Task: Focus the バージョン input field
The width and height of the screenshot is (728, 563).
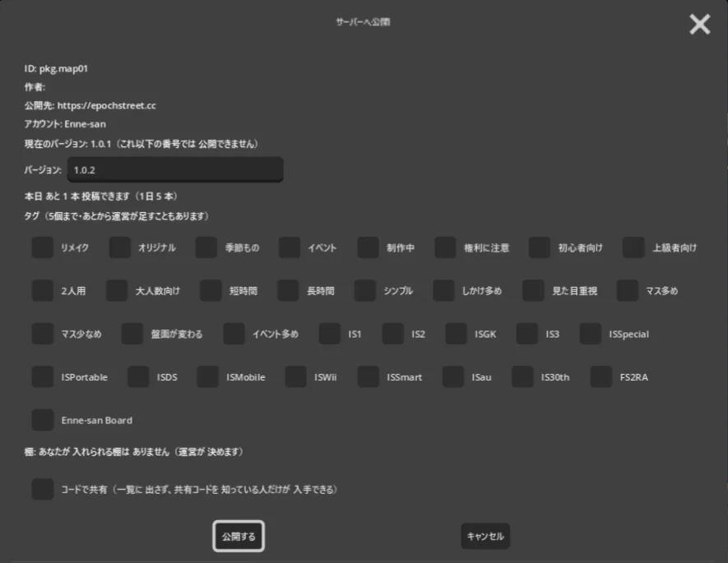Action: 175,170
